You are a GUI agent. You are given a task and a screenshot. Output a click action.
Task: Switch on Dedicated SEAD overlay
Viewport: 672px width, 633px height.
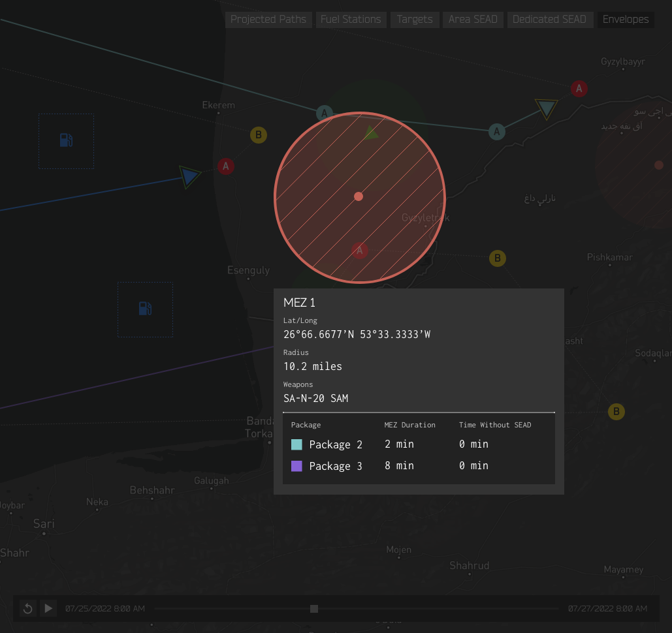(549, 20)
